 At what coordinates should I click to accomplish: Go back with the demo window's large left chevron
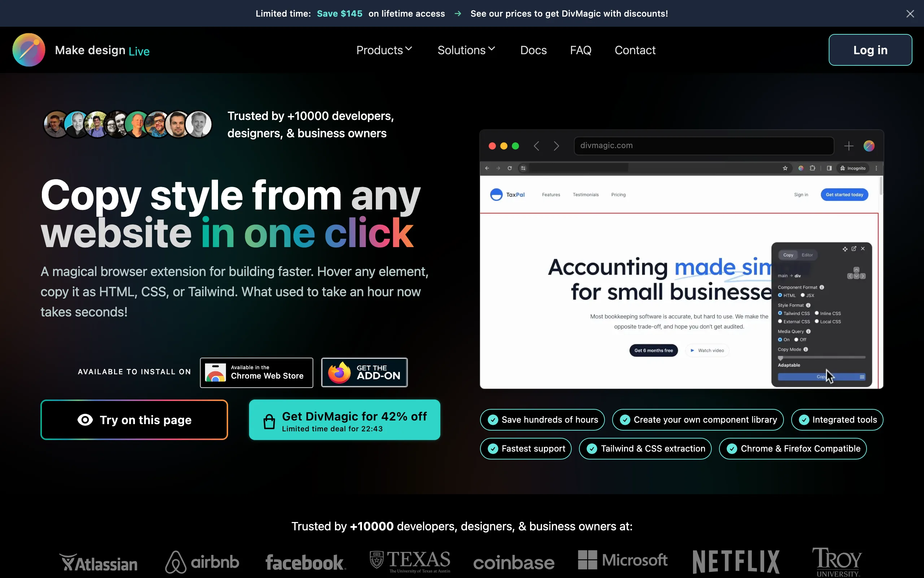[x=536, y=146]
